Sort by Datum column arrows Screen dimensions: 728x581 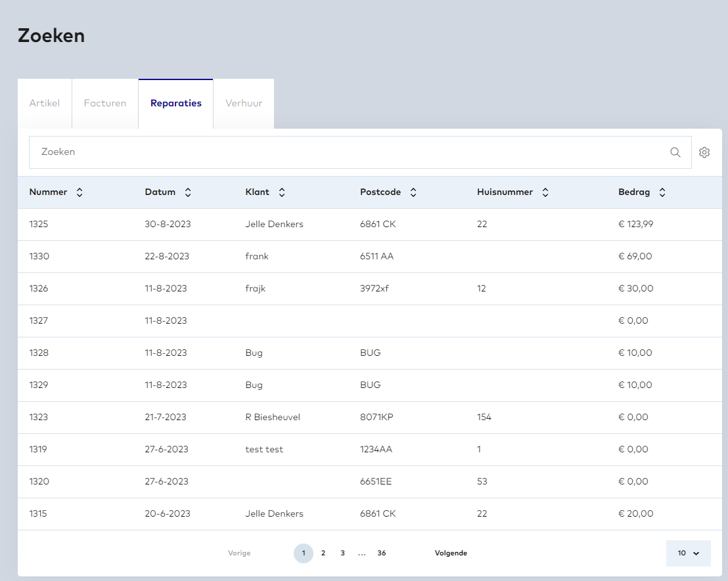pos(188,192)
